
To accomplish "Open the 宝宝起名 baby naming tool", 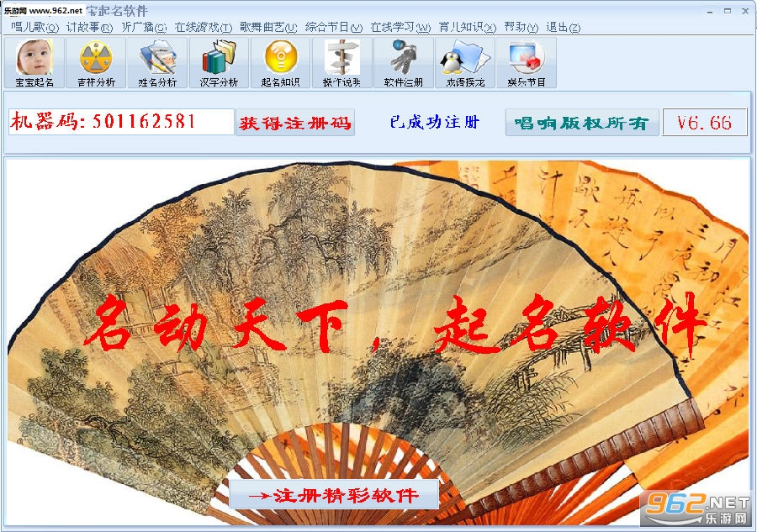I will 34,63.
